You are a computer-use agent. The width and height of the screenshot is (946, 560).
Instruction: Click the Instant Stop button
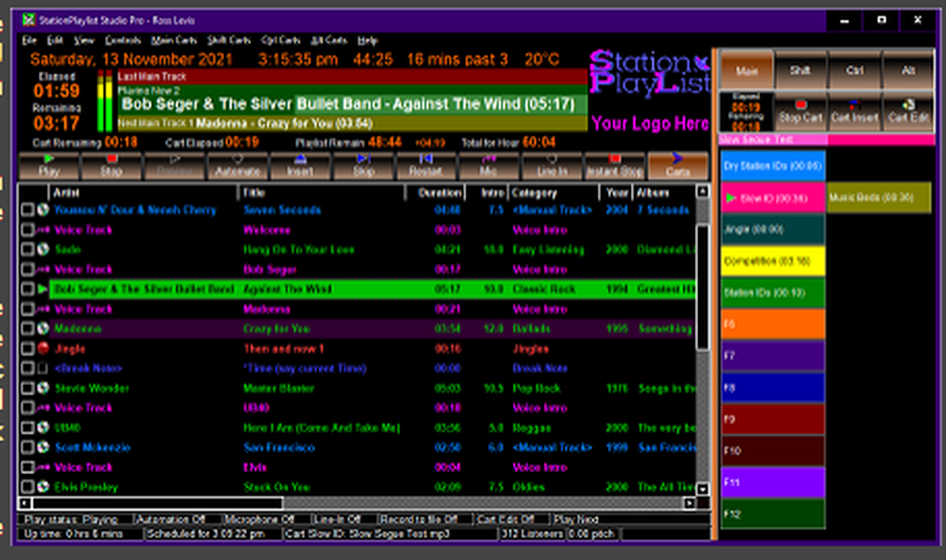pyautogui.click(x=614, y=166)
